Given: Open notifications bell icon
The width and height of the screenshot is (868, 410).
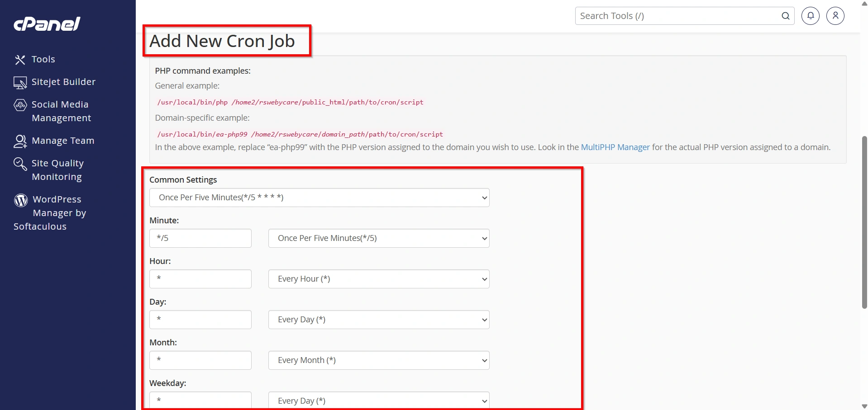Looking at the screenshot, I should tap(811, 16).
